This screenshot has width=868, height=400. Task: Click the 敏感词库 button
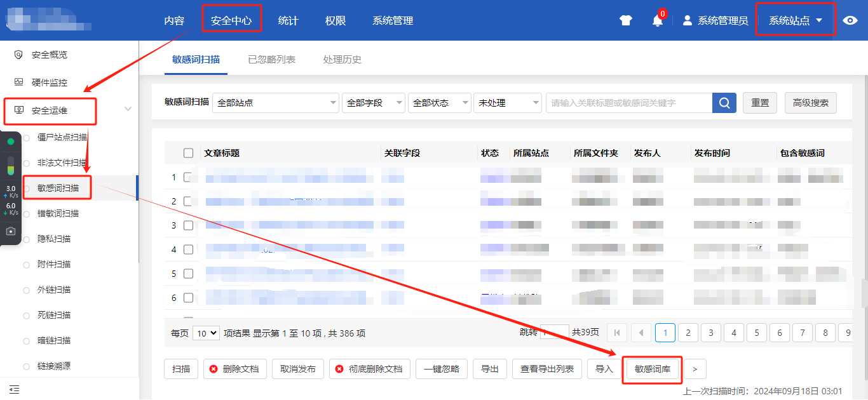[x=653, y=369]
